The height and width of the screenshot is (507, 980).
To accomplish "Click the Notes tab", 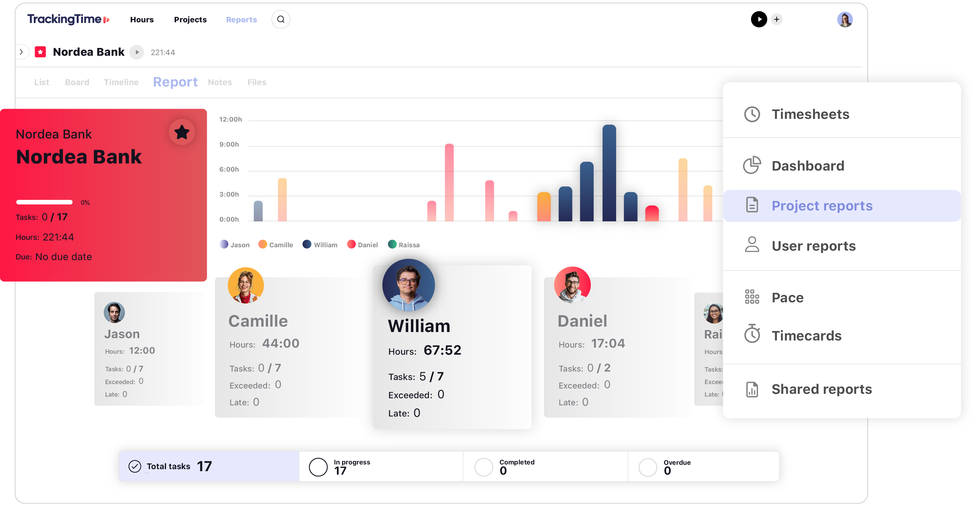I will coord(220,82).
